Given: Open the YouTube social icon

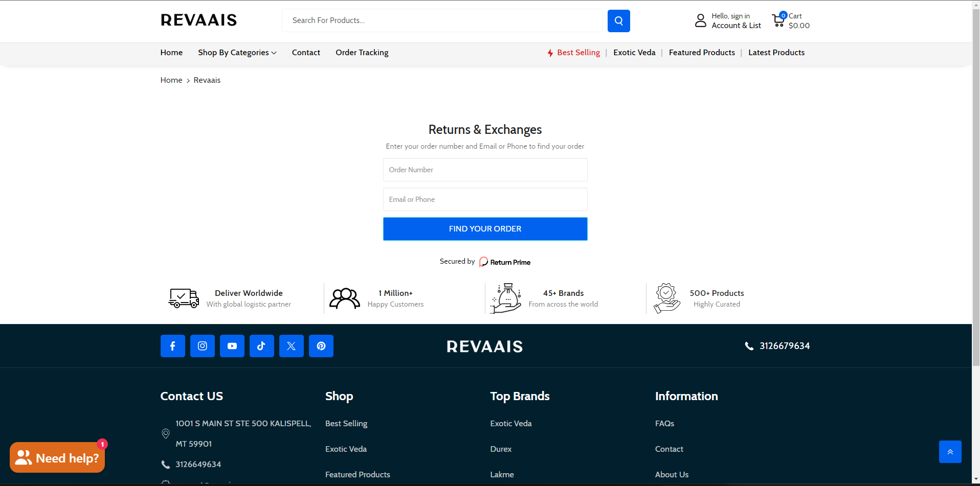Looking at the screenshot, I should tap(232, 346).
